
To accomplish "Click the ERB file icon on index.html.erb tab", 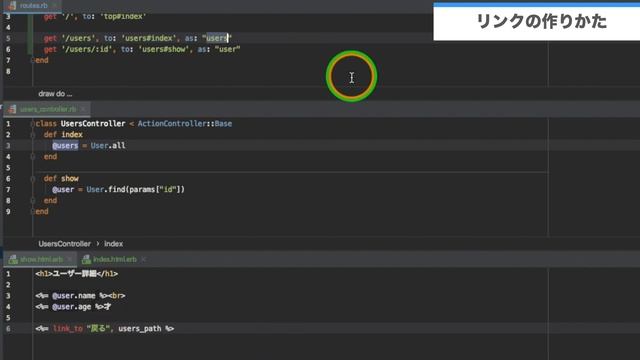I will click(86, 260).
